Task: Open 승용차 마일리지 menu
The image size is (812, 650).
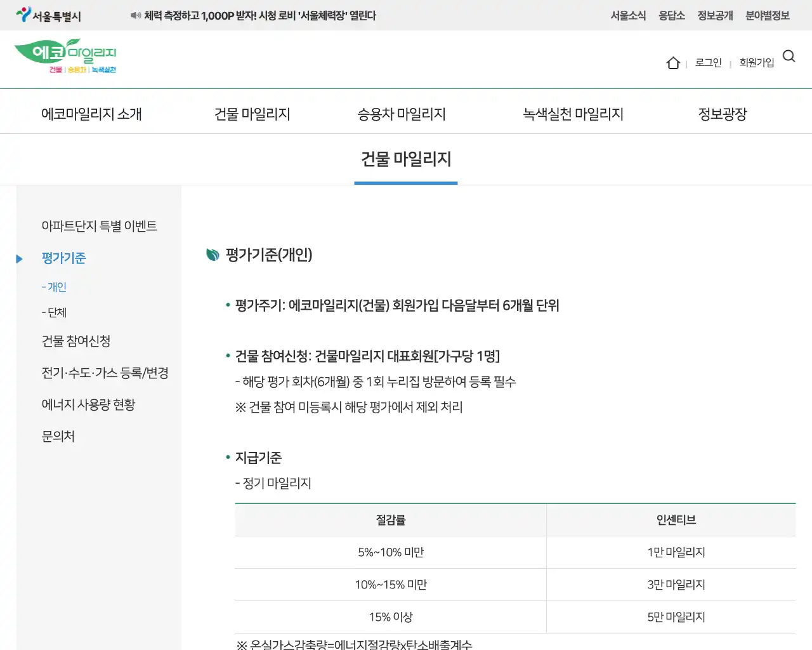Action: [402, 114]
